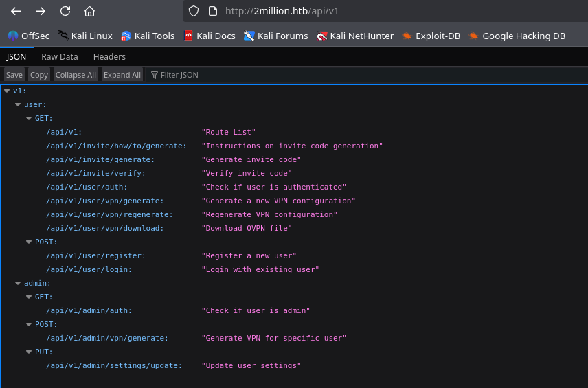Open the Google Hacking DB bookmark
The width and height of the screenshot is (588, 388).
pos(517,36)
